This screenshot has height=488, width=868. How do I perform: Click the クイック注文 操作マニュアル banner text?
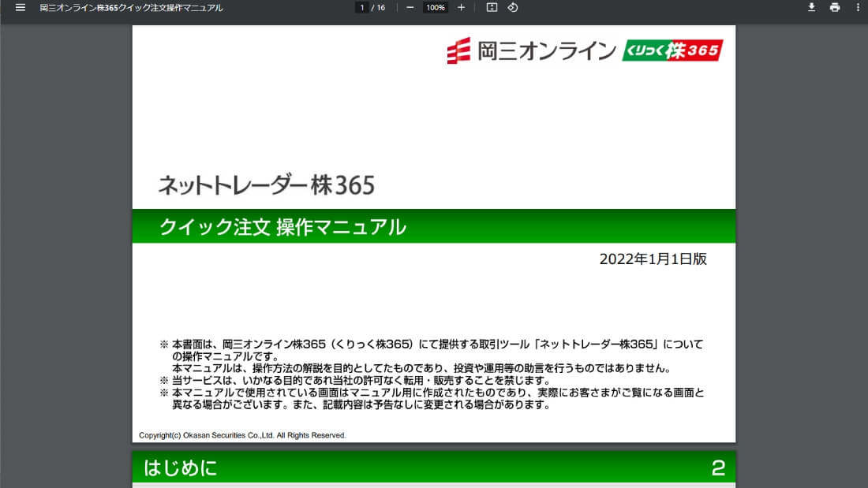(x=282, y=227)
